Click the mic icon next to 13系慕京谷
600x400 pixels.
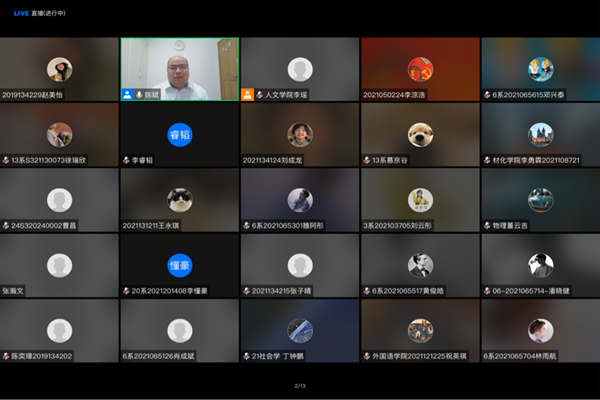click(x=366, y=159)
